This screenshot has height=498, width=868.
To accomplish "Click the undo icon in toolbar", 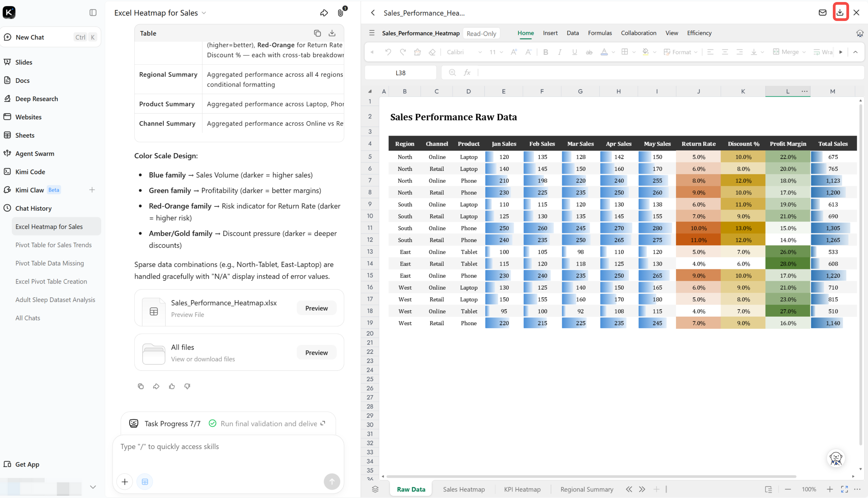I will pyautogui.click(x=388, y=52).
